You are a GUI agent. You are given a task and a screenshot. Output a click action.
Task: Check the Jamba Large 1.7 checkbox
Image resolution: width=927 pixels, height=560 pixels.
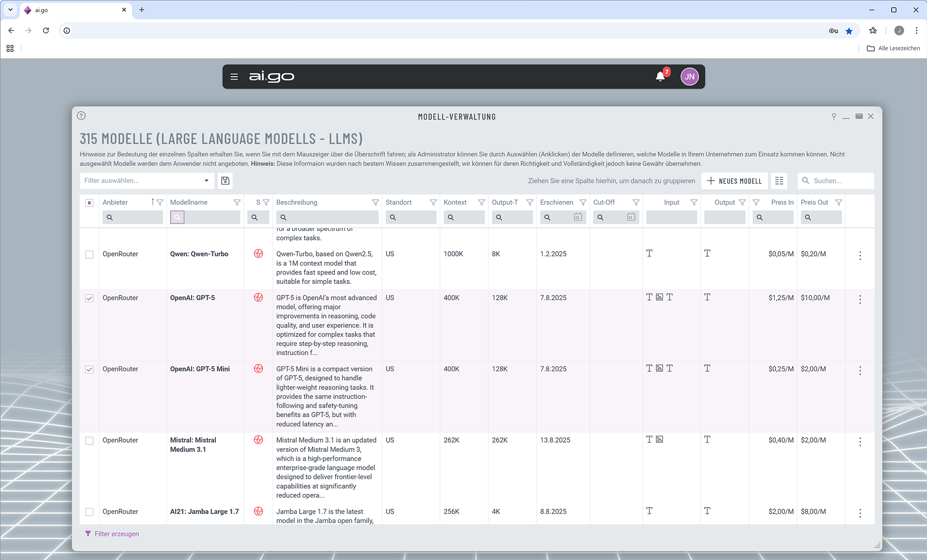[x=89, y=512]
